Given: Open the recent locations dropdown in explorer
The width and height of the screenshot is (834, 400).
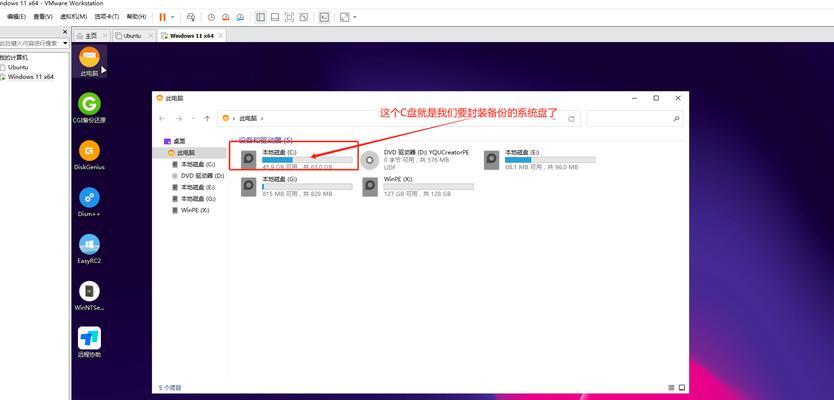Looking at the screenshot, I should pos(193,119).
